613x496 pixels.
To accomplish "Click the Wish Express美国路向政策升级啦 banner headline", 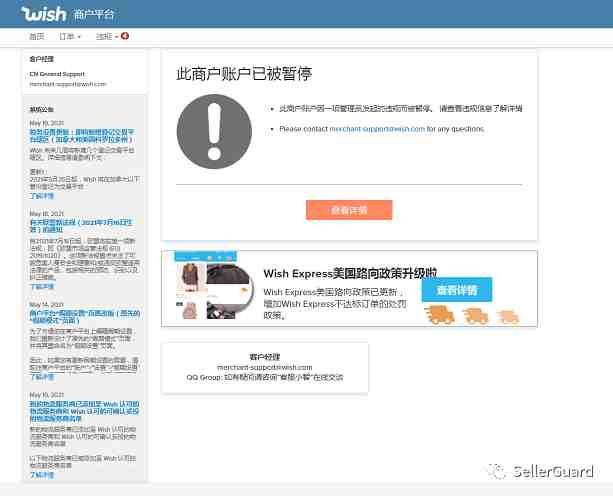I will point(350,273).
